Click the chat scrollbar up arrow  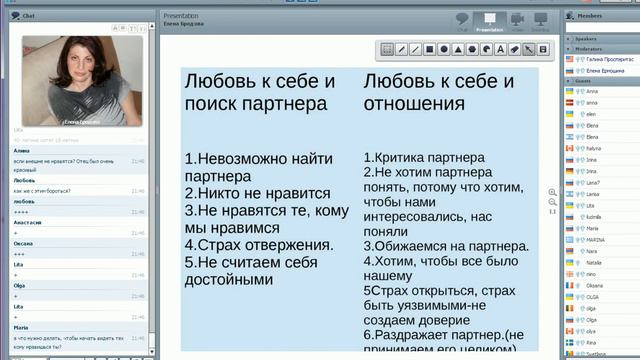point(152,26)
